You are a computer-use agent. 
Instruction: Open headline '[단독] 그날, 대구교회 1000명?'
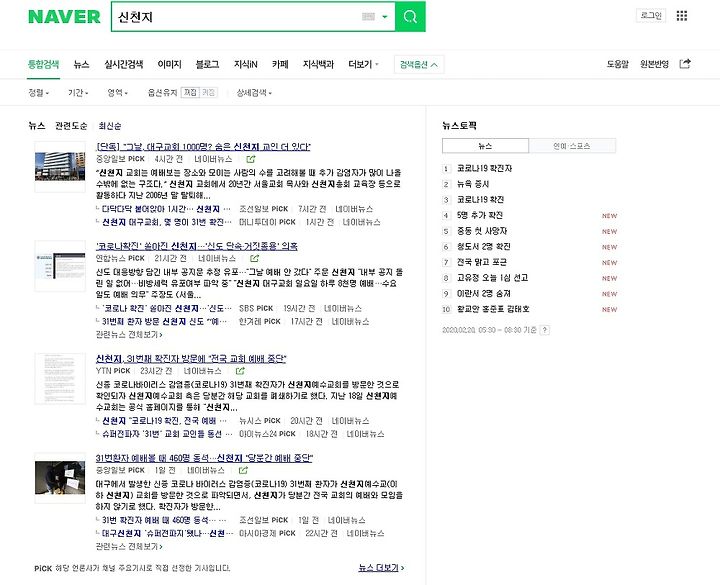[x=203, y=146]
